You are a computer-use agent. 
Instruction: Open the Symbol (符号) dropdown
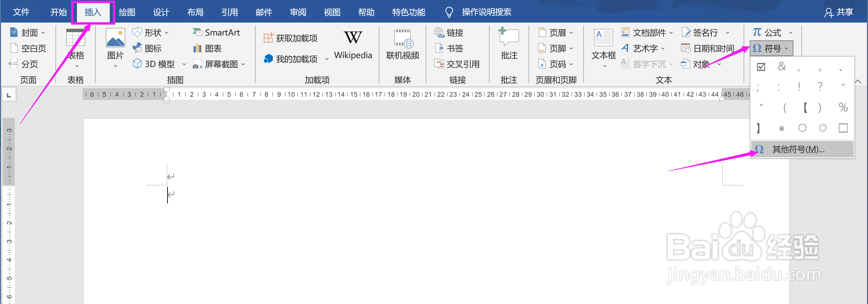(x=772, y=48)
